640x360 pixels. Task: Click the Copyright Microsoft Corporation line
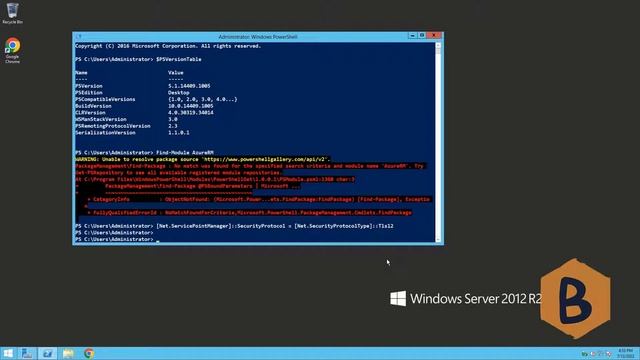point(168,46)
